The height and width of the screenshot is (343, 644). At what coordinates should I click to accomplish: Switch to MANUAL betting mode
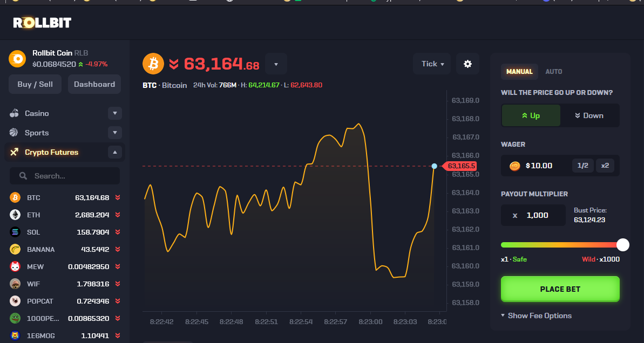pos(519,71)
